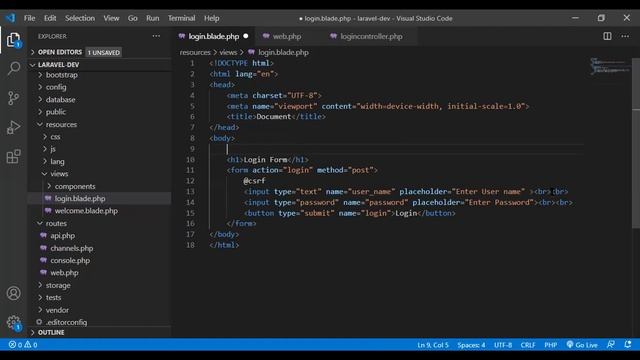The image size is (640, 360).
Task: Open the File menu
Action: click(29, 18)
